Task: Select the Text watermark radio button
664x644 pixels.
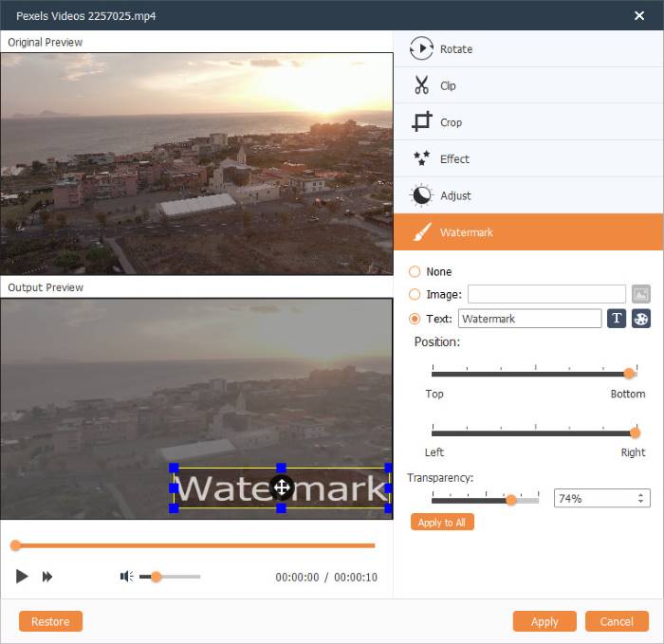Action: (x=415, y=319)
